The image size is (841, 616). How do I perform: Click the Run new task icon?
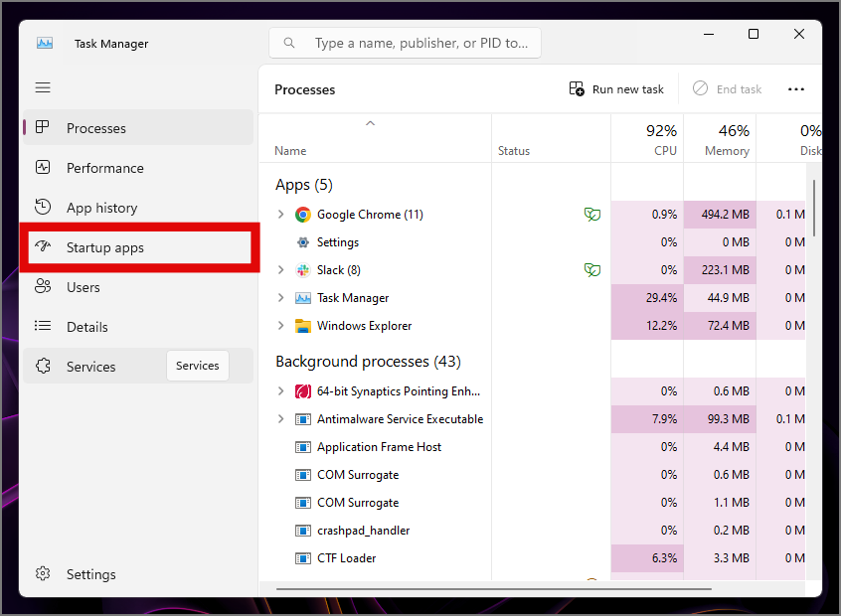[577, 88]
